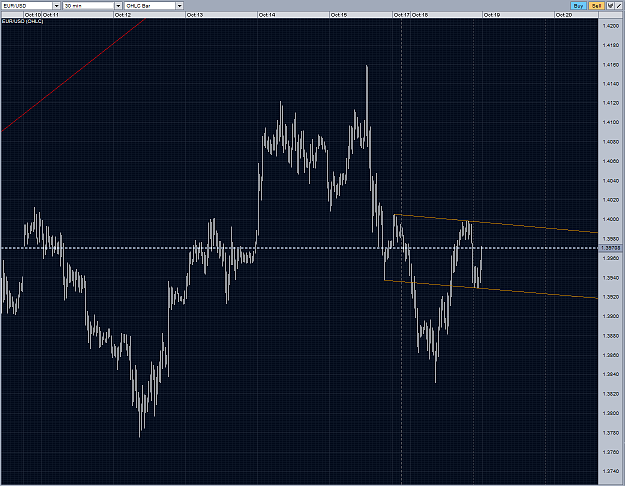Click the 1.3900 price axis label
This screenshot has height=486, width=625.
point(611,316)
